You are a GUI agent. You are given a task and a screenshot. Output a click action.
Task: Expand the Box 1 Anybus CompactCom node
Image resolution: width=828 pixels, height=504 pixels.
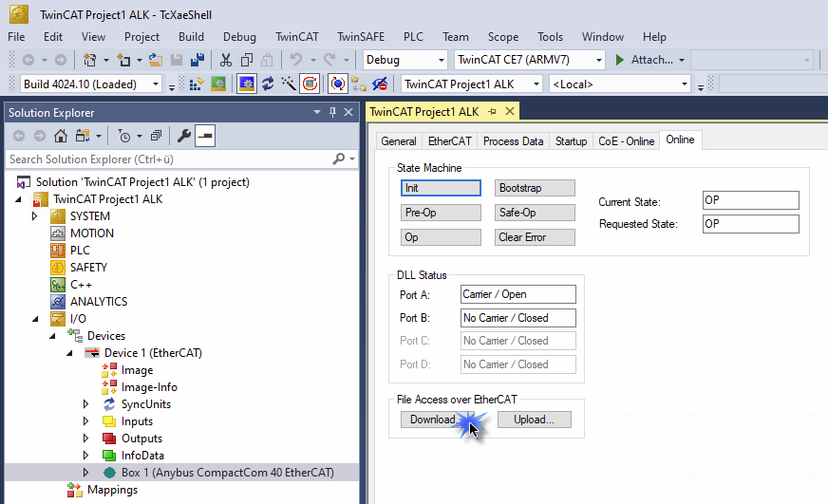[86, 473]
